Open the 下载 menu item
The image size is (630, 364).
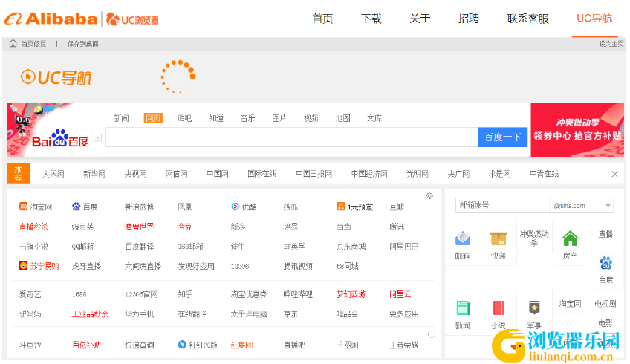pyautogui.click(x=371, y=19)
